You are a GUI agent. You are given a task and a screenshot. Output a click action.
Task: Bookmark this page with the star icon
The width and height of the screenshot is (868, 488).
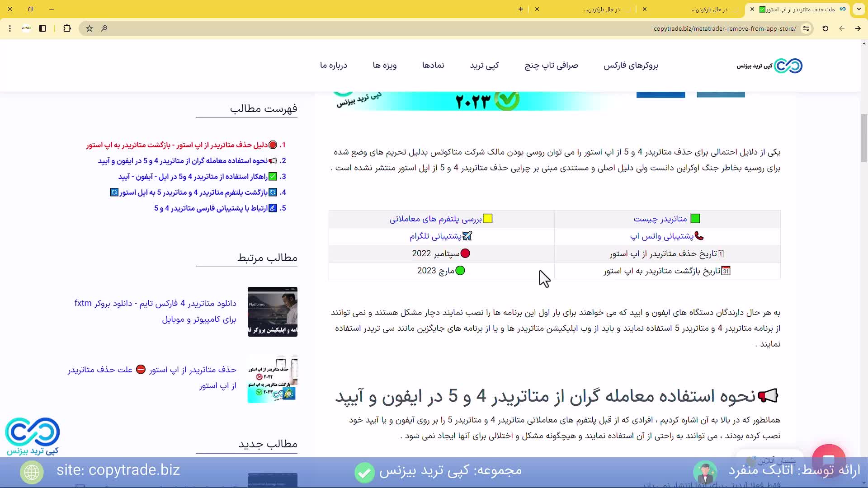[x=90, y=28]
